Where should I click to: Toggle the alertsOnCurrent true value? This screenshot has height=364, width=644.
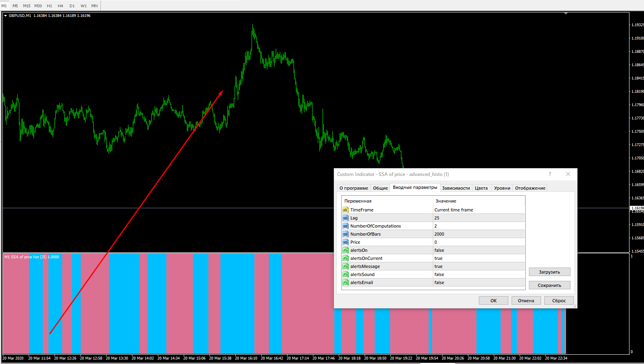(x=479, y=258)
